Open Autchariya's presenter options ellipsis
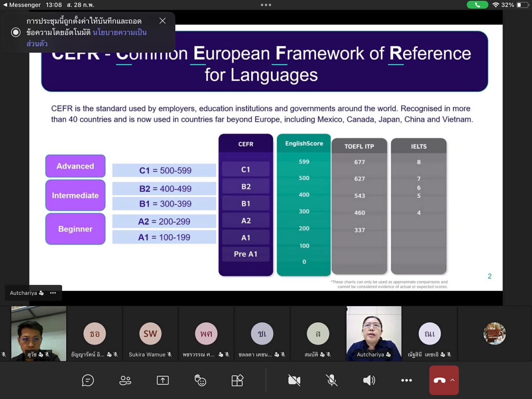532x399 pixels. pos(53,293)
